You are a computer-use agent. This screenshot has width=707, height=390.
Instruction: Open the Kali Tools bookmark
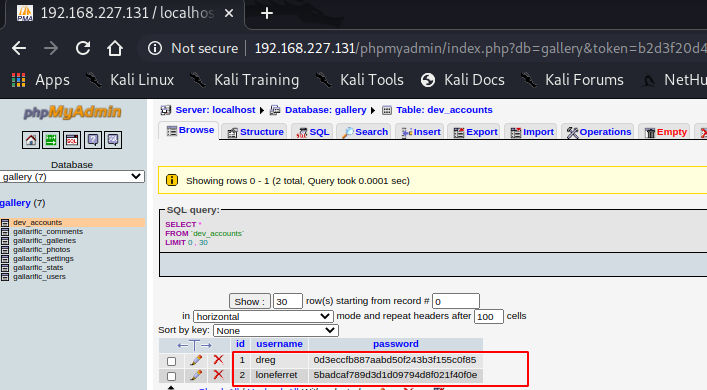coord(359,80)
